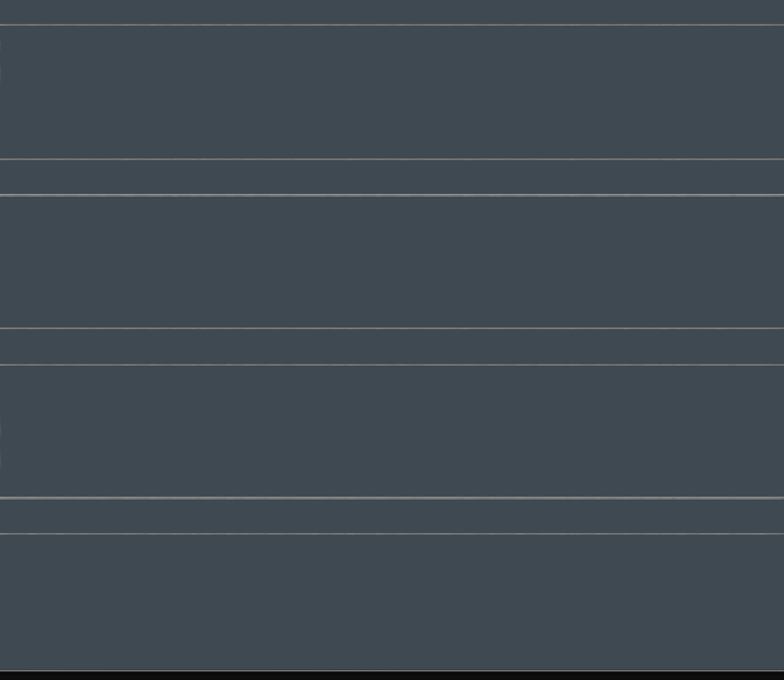Viewport: 784px width, 680px height.
Task: Select the third narrow empty lane
Action: [392, 516]
